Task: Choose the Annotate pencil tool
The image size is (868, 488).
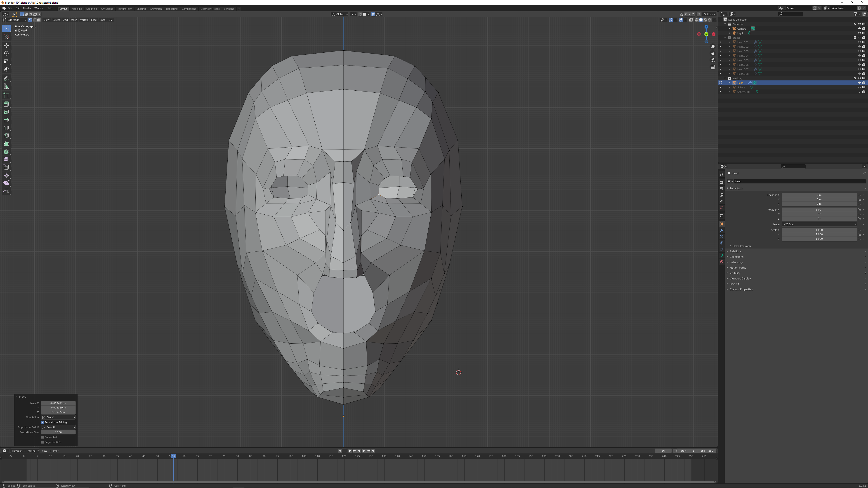Action: [6, 78]
